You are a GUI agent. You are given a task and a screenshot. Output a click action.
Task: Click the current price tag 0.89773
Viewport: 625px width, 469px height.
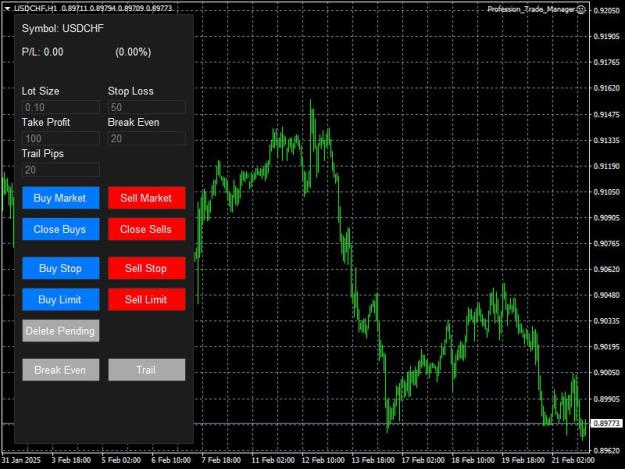click(x=606, y=423)
